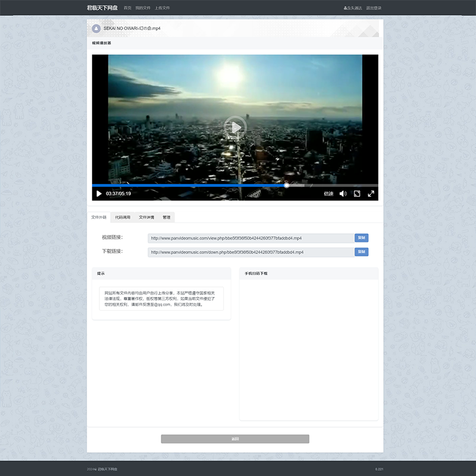Copy the 视频链接 URL with 复制 button
The height and width of the screenshot is (476, 476).
point(361,238)
